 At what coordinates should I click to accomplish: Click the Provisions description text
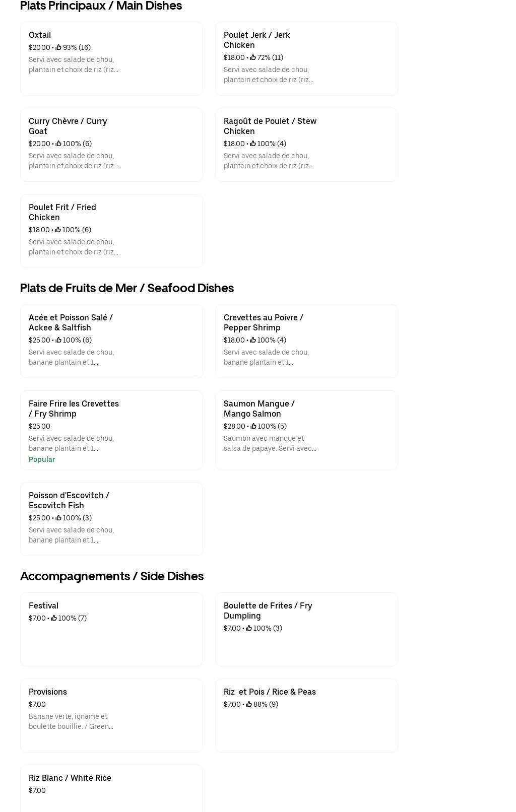(x=71, y=721)
